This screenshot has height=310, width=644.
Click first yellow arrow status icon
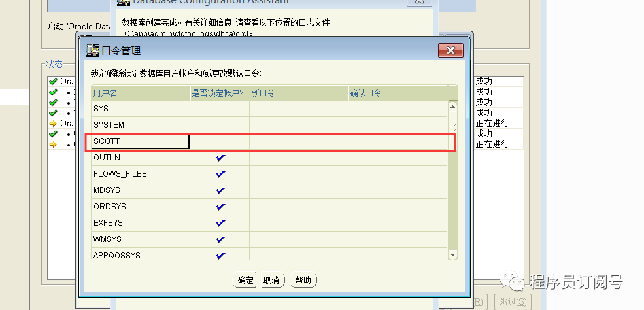pyautogui.click(x=53, y=123)
